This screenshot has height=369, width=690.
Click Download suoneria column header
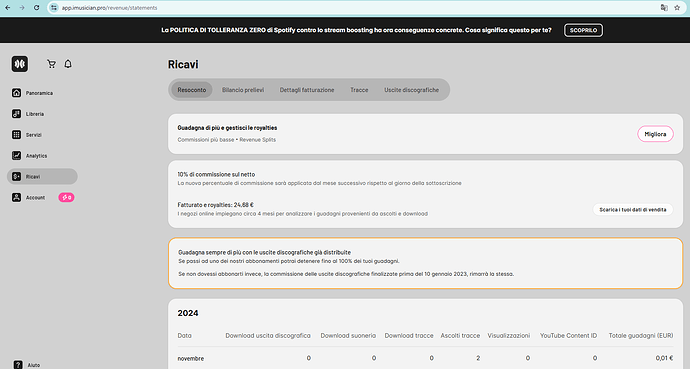(x=348, y=335)
